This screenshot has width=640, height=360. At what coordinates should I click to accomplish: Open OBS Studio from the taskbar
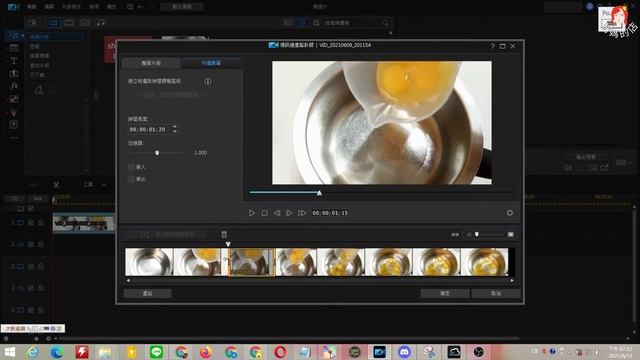point(478,352)
